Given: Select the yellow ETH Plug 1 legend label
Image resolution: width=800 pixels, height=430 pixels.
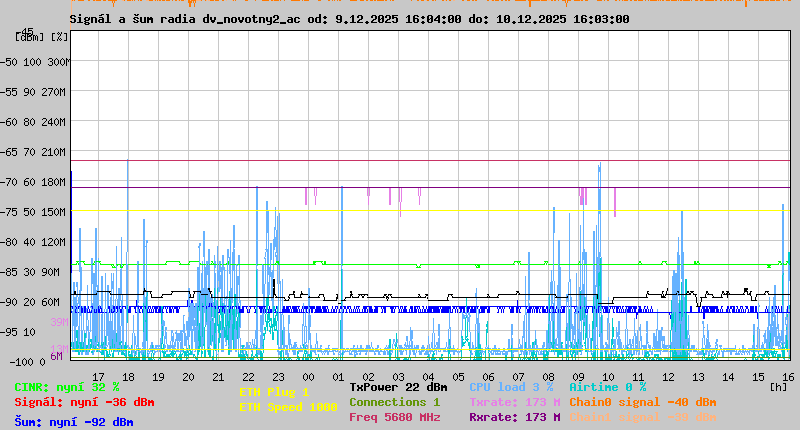Looking at the screenshot, I should pos(274,392).
